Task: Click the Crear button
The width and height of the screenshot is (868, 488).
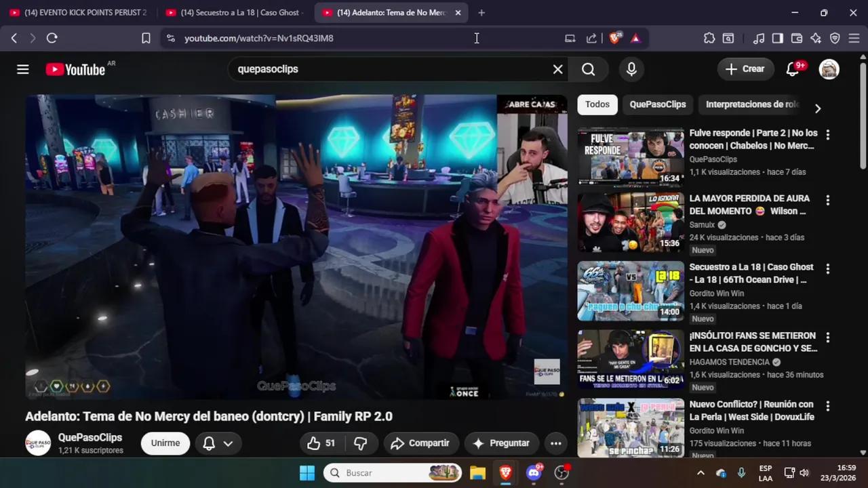Action: (x=745, y=69)
